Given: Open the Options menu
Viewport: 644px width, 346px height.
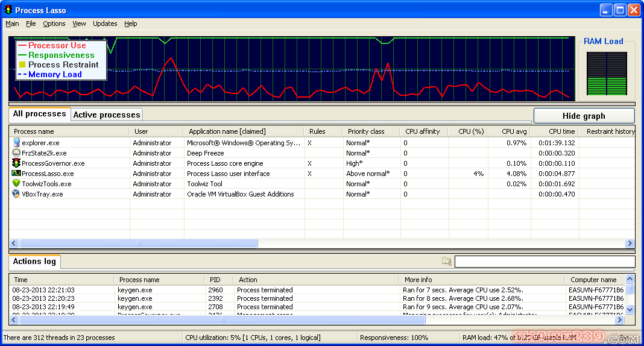Looking at the screenshot, I should (54, 24).
